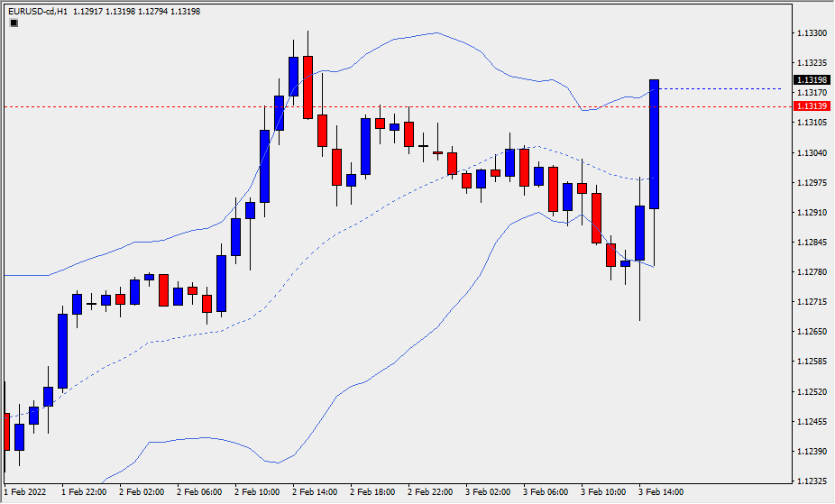This screenshot has height=504, width=835.
Task: Click the 3 Feb 02:00 time label
Action: pyautogui.click(x=488, y=492)
